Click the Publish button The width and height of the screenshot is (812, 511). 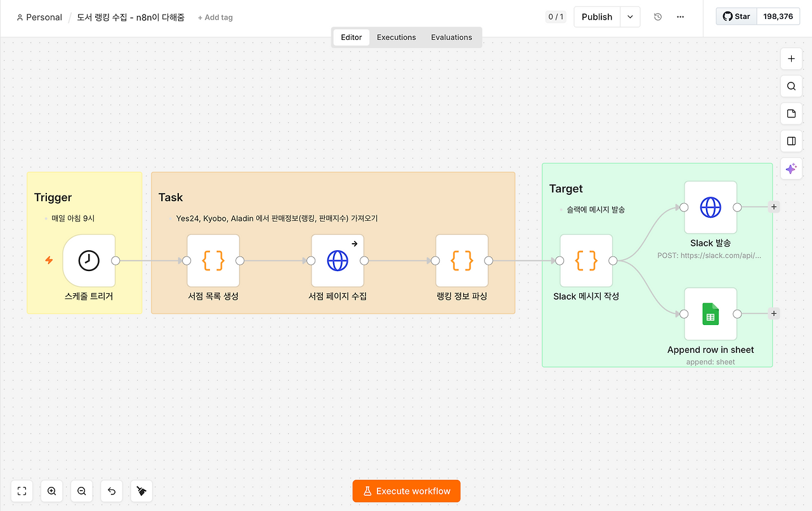[597, 17]
